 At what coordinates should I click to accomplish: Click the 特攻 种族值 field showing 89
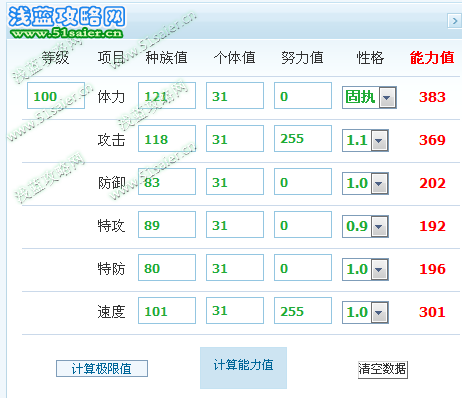(x=167, y=225)
